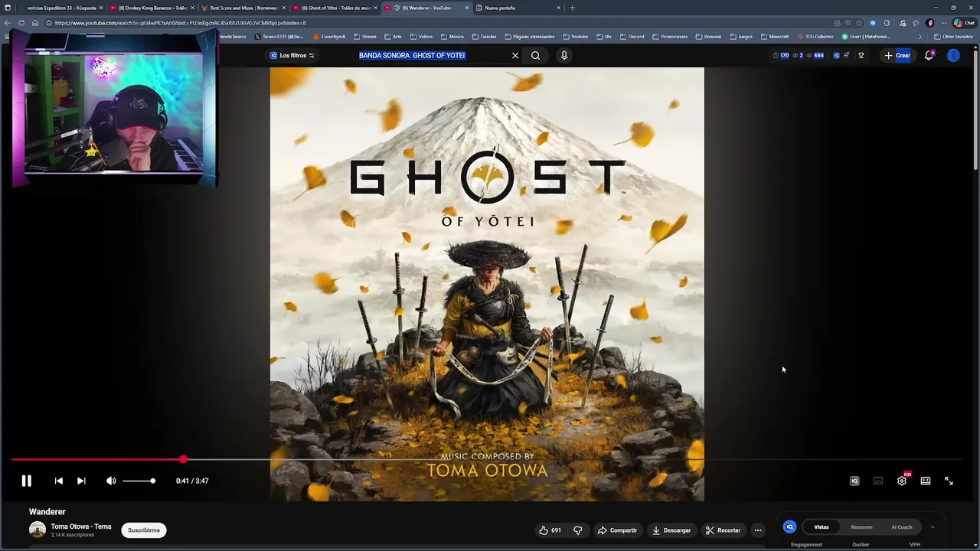Open the Crear create button
This screenshot has width=980, height=551.
coord(897,55)
